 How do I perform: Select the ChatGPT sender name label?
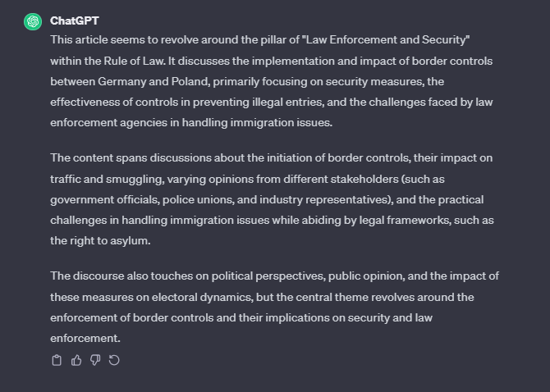pos(75,21)
